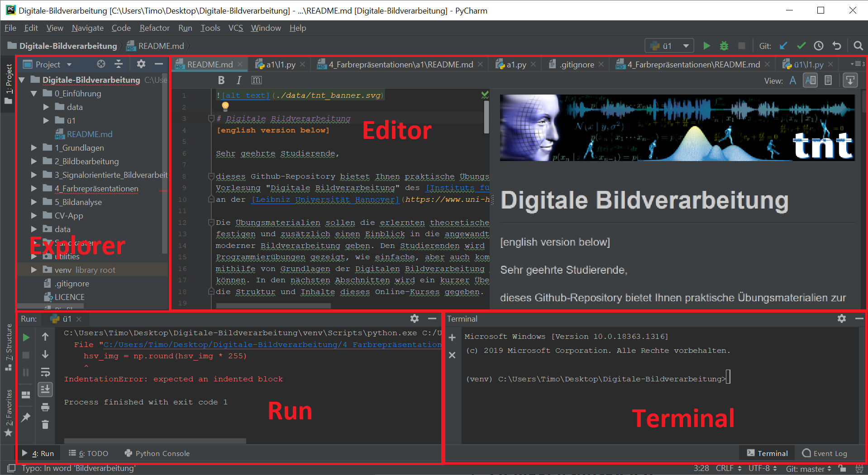Start debugging using the bug icon
Screen dimensions: 868x475
pyautogui.click(x=724, y=45)
